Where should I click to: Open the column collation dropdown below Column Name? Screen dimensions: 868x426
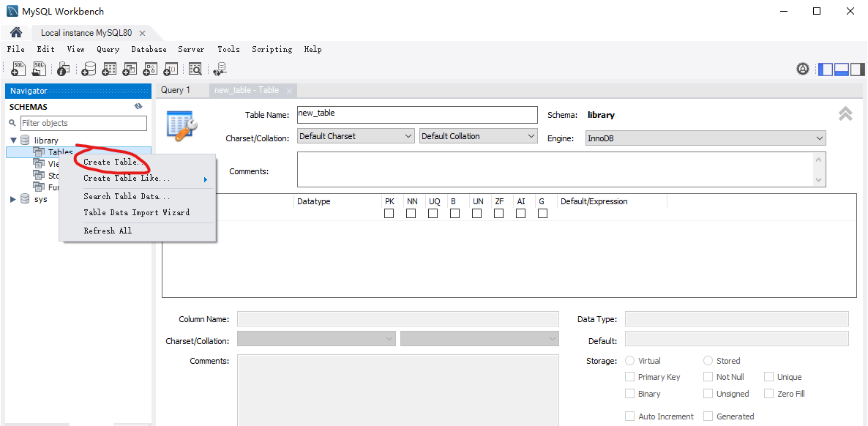(x=479, y=338)
